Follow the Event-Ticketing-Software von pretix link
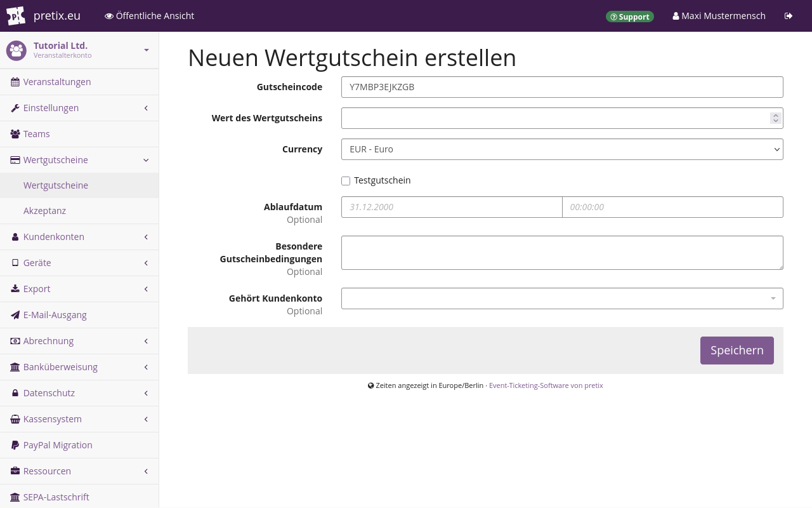This screenshot has height=508, width=812. pos(546,385)
